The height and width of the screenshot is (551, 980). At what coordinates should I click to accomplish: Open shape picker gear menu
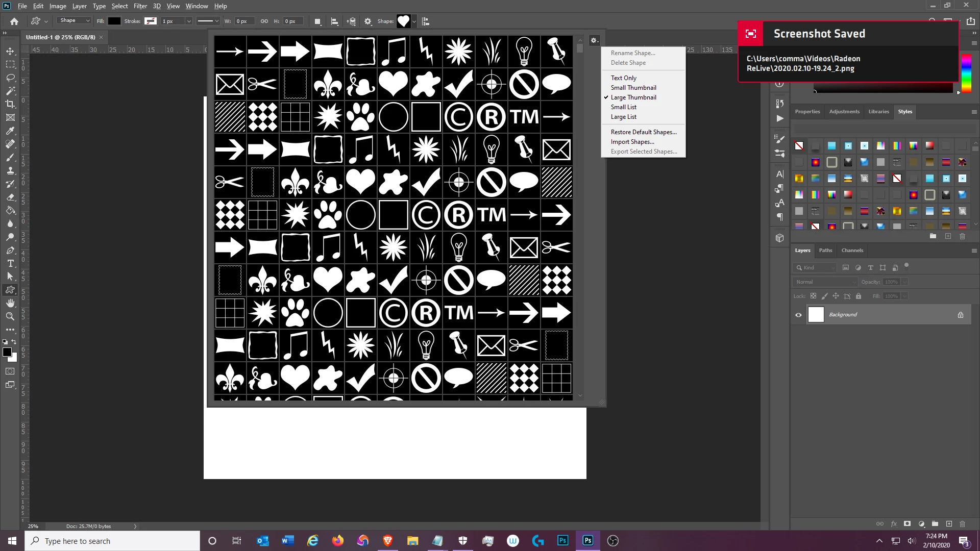594,40
